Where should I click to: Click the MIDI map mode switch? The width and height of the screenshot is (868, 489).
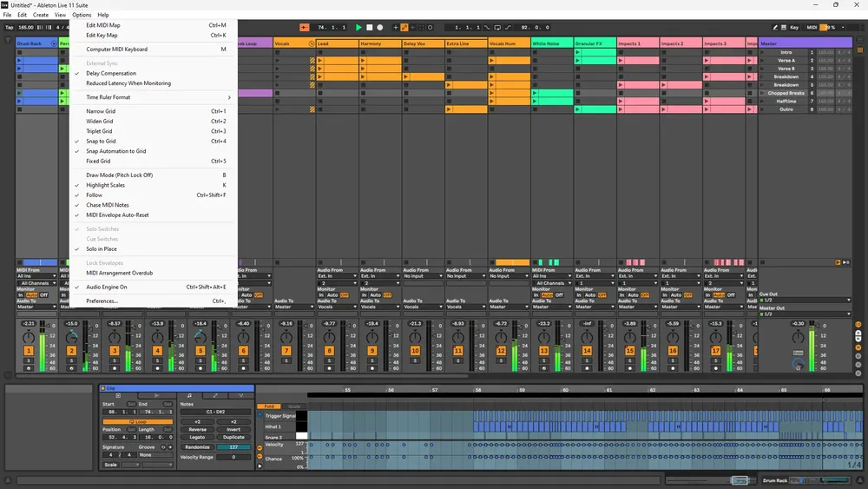(x=812, y=27)
